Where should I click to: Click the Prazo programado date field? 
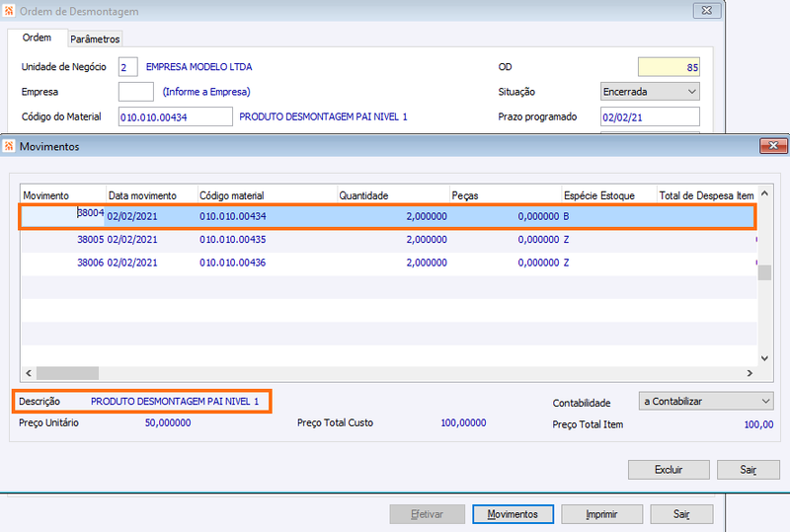[649, 117]
